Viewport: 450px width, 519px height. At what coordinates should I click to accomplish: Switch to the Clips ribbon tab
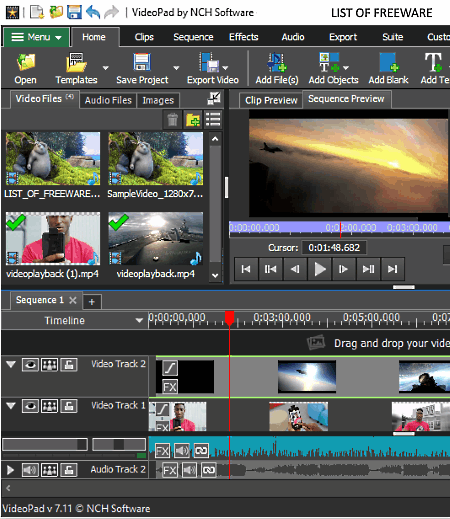144,37
